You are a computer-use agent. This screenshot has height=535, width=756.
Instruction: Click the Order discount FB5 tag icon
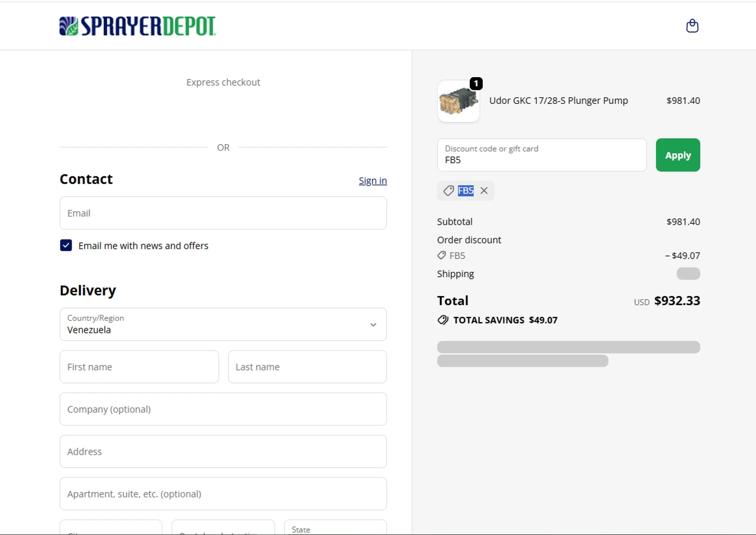pyautogui.click(x=442, y=256)
